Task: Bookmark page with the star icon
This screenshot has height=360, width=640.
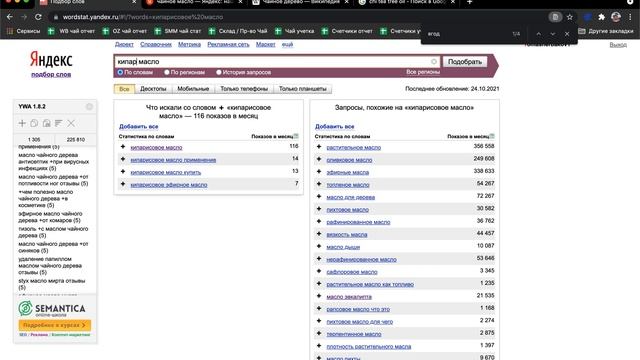Action: click(570, 17)
